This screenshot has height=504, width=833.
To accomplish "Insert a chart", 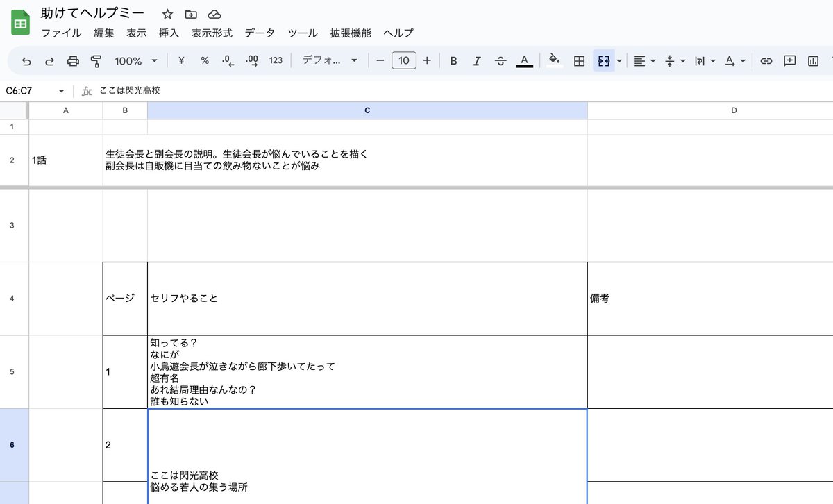I will point(813,61).
